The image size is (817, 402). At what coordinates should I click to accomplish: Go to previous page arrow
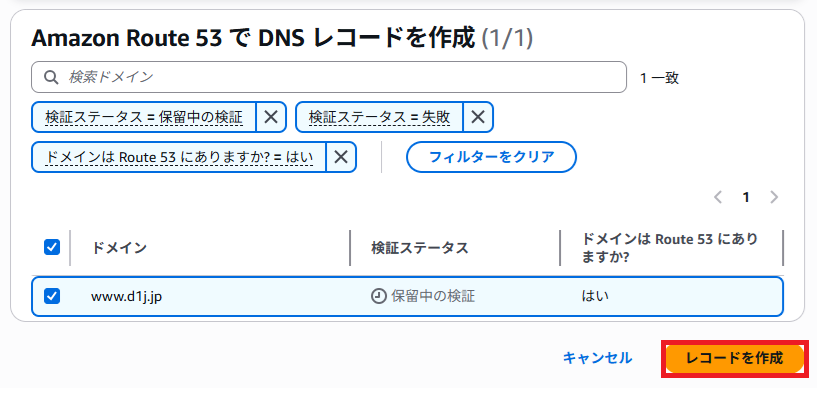717,197
